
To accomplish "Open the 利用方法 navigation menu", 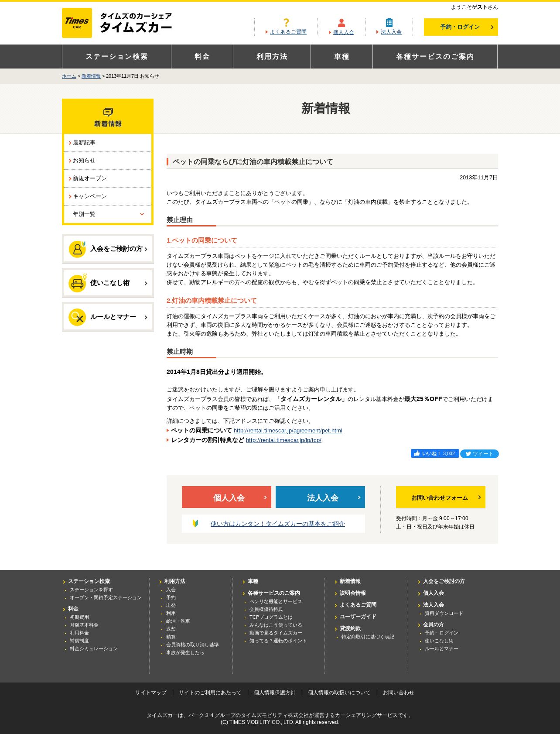I will 272,57.
